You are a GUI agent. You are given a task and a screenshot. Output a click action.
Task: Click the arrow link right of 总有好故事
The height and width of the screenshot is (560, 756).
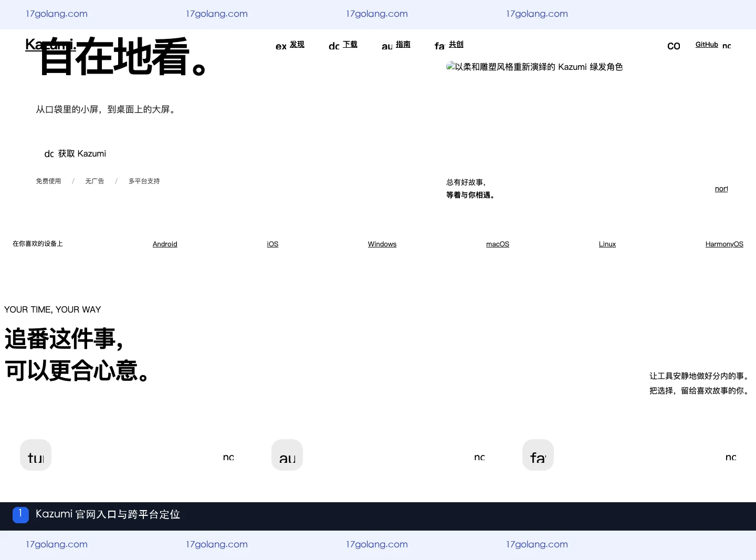click(721, 189)
